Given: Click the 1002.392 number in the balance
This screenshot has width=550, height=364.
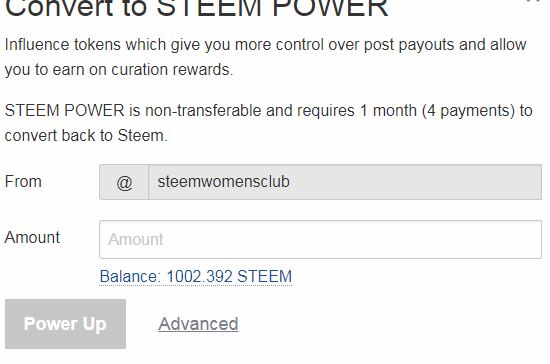Looking at the screenshot, I should pos(199,277).
